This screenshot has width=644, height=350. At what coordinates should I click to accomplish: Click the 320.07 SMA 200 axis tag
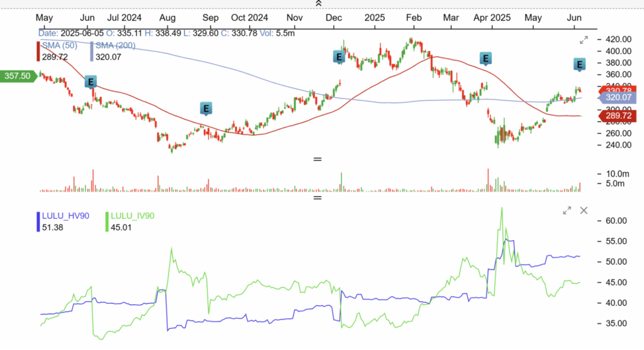(618, 97)
